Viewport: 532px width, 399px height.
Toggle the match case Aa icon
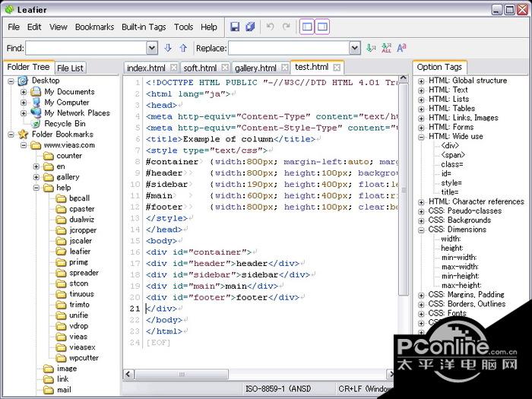point(401,48)
